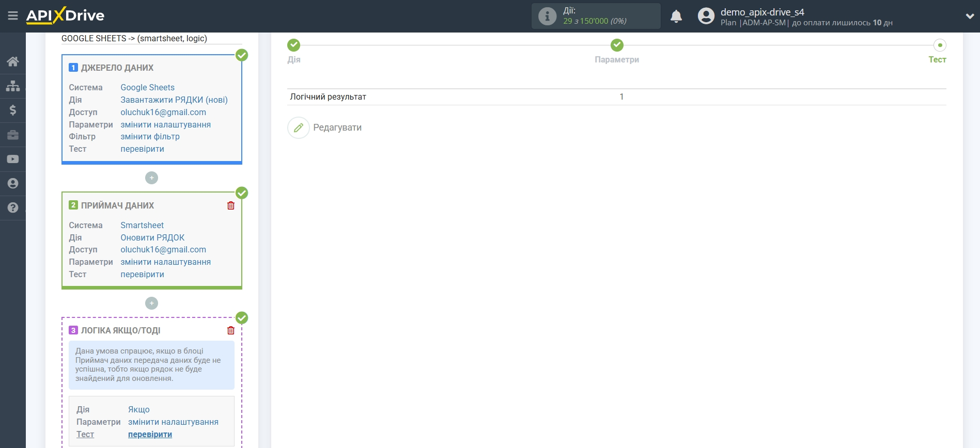This screenshot has height=448, width=980.
Task: Click receiver змінити налаштування link
Action: click(x=165, y=262)
